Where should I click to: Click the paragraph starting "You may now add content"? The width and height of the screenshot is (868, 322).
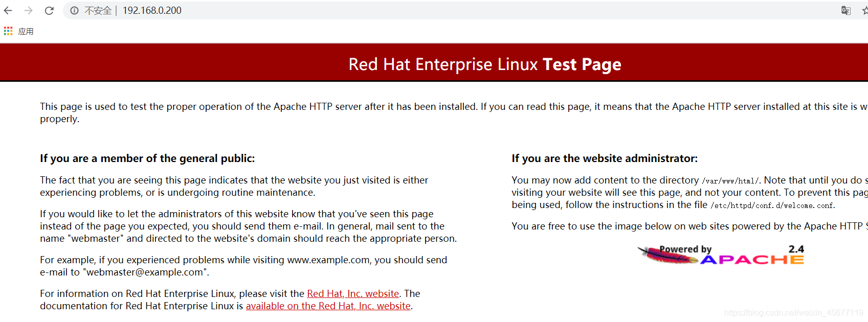(689, 192)
